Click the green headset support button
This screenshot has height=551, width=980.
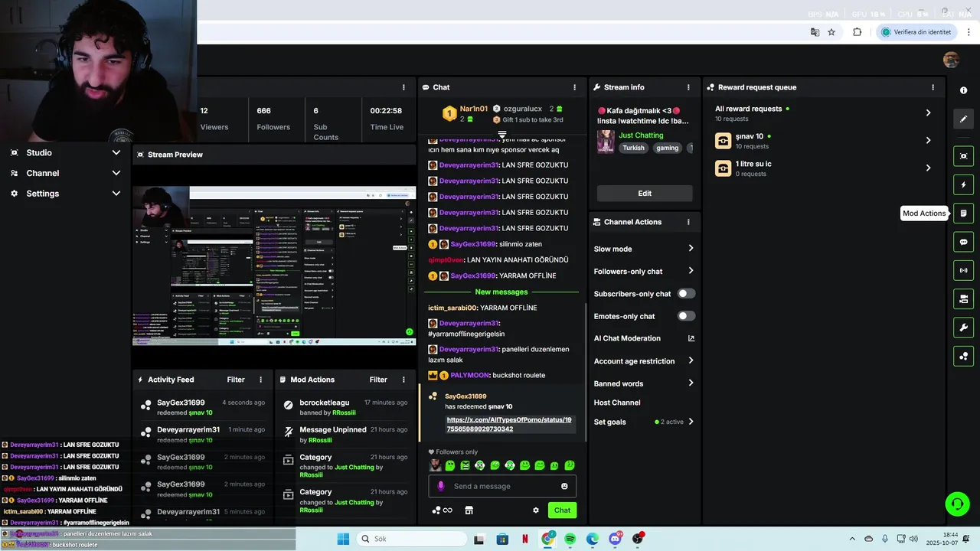click(957, 504)
